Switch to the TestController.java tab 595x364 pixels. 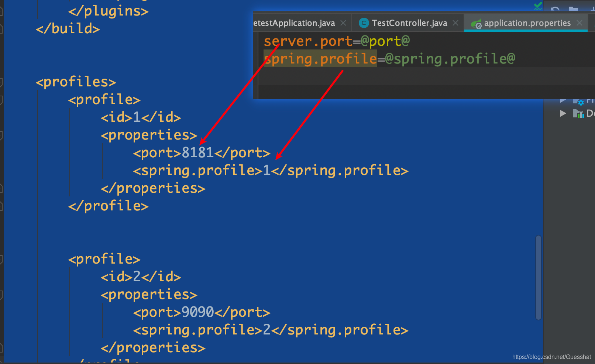[x=409, y=23]
